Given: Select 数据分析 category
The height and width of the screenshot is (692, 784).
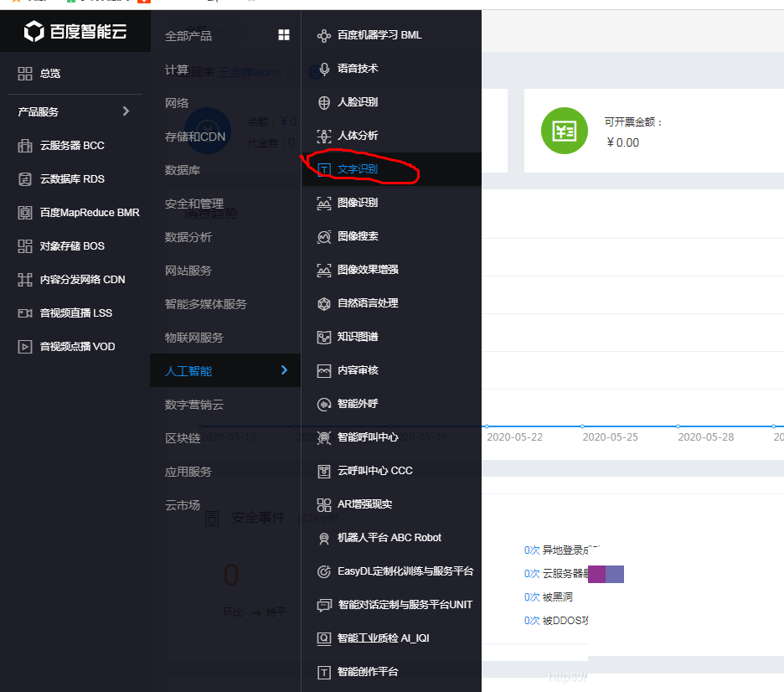Looking at the screenshot, I should click(188, 237).
